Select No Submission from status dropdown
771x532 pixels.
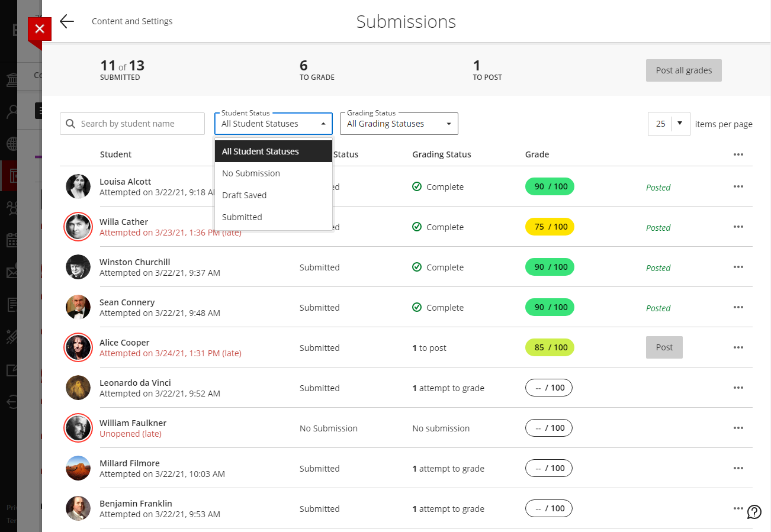pyautogui.click(x=251, y=173)
